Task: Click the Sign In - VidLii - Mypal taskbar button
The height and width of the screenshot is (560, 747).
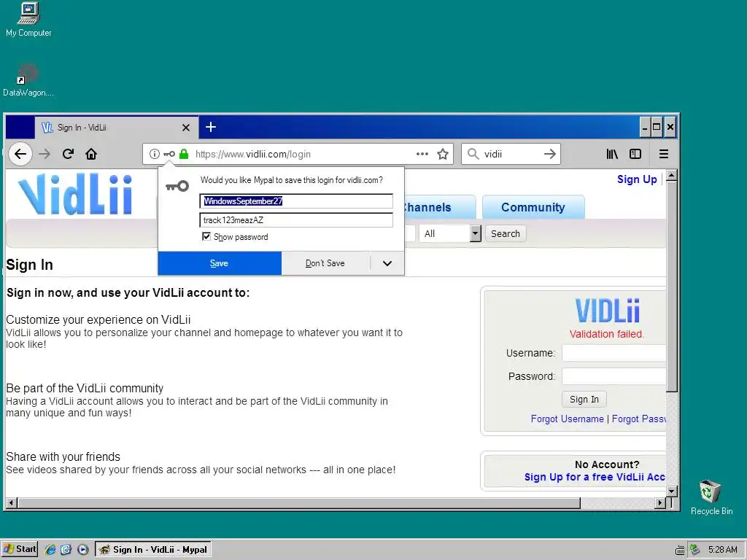Action: pos(153,550)
